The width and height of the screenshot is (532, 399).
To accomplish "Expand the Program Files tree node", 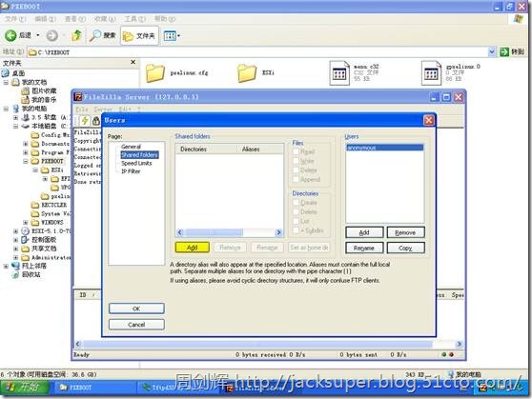I will (26, 152).
